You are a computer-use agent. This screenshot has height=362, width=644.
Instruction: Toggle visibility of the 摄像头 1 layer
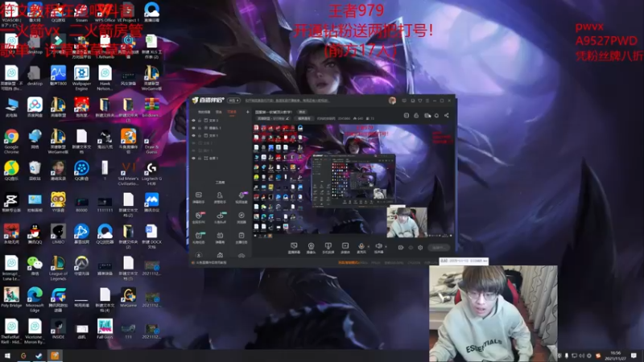(193, 128)
